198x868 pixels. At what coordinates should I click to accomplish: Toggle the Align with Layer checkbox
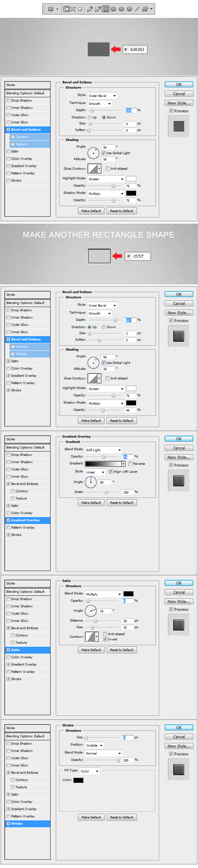111,471
